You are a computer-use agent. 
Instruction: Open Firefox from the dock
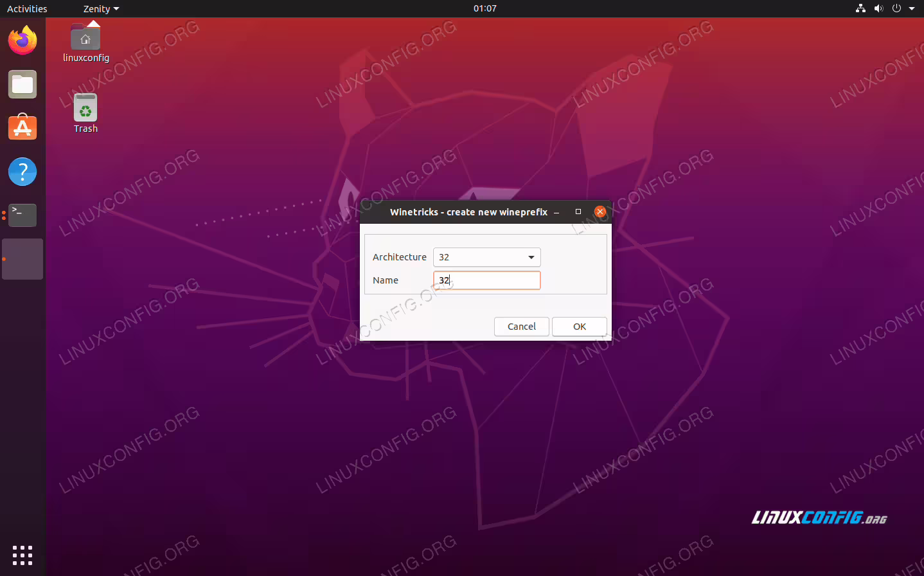point(22,40)
